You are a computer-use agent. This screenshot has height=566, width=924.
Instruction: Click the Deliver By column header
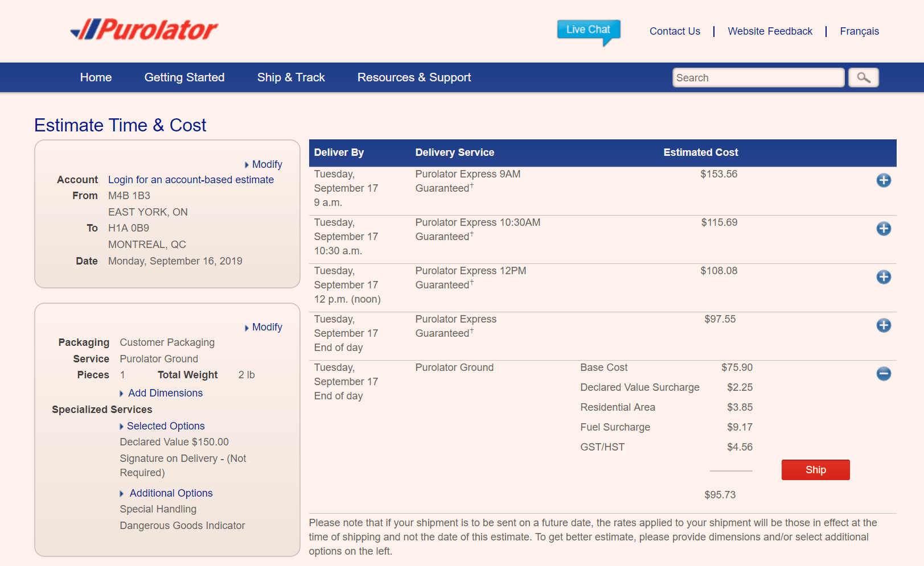pyautogui.click(x=339, y=152)
